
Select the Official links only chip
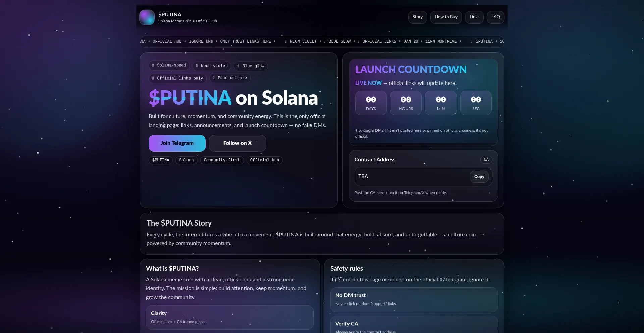(x=177, y=78)
